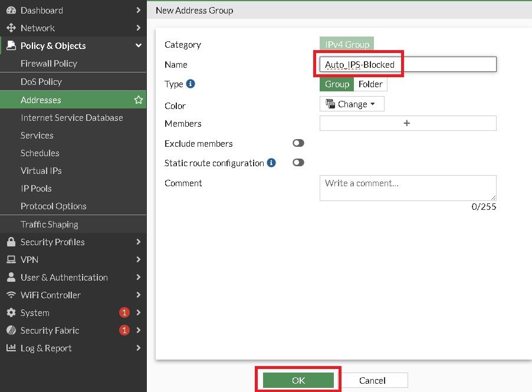Click the Network arrows icon
The height and width of the screenshot is (392, 532).
pyautogui.click(x=11, y=28)
